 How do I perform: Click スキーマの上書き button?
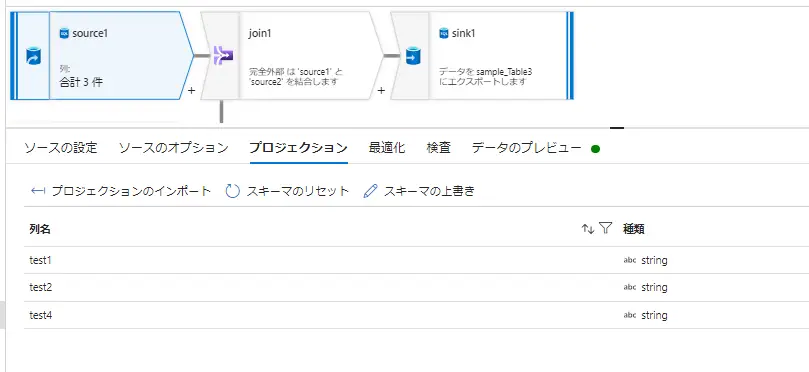coord(419,191)
